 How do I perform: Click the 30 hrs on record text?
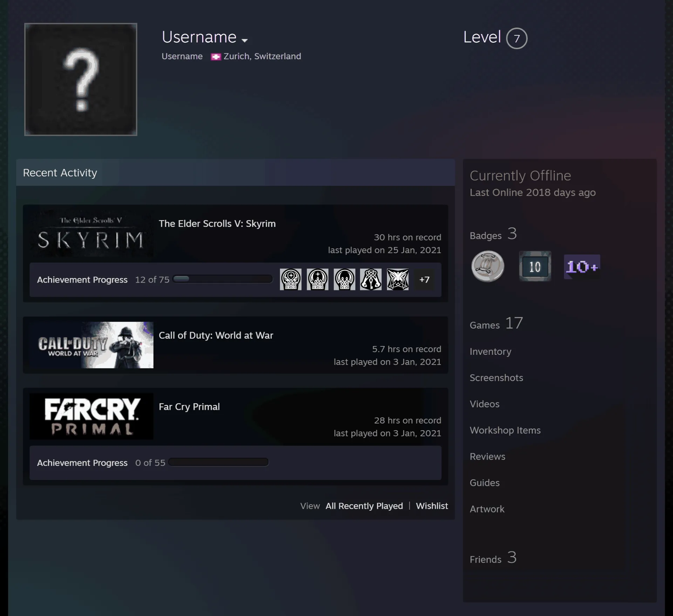tap(407, 237)
